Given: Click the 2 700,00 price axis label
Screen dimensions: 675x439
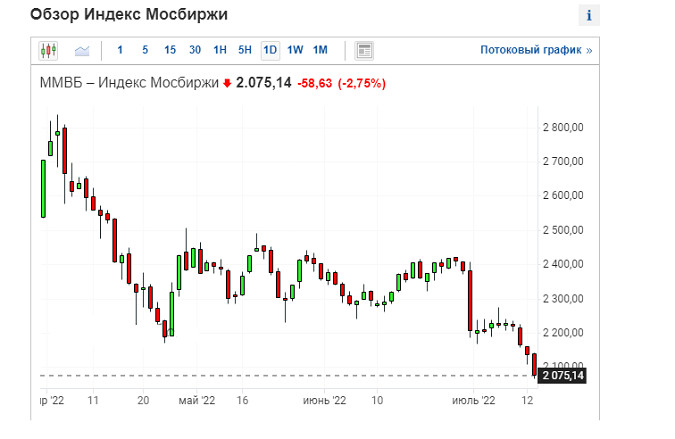Looking at the screenshot, I should tap(563, 161).
